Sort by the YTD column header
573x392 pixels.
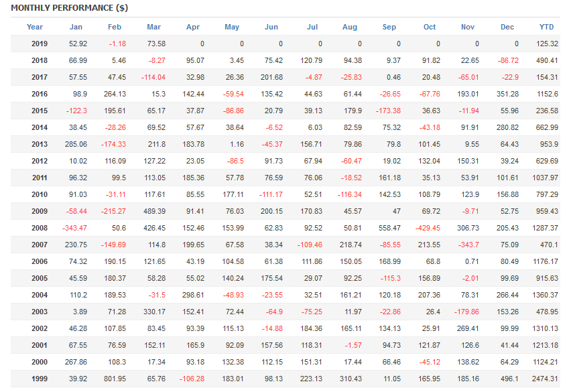point(547,27)
